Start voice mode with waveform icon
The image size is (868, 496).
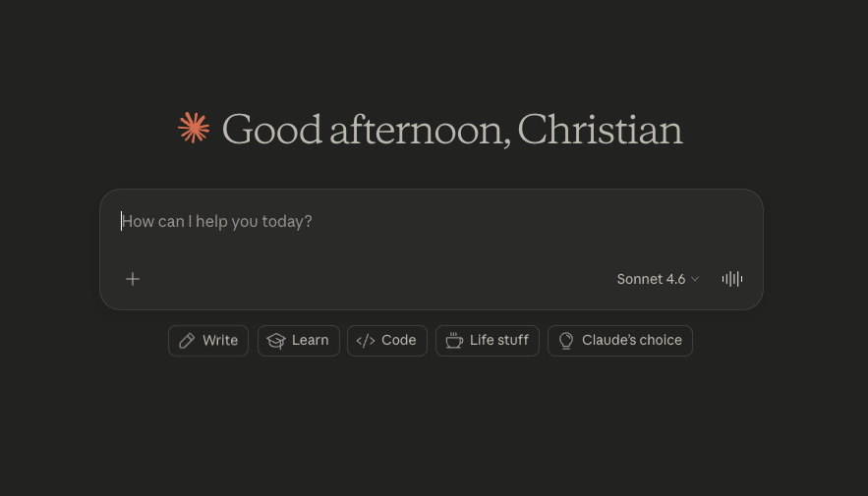pyautogui.click(x=732, y=279)
